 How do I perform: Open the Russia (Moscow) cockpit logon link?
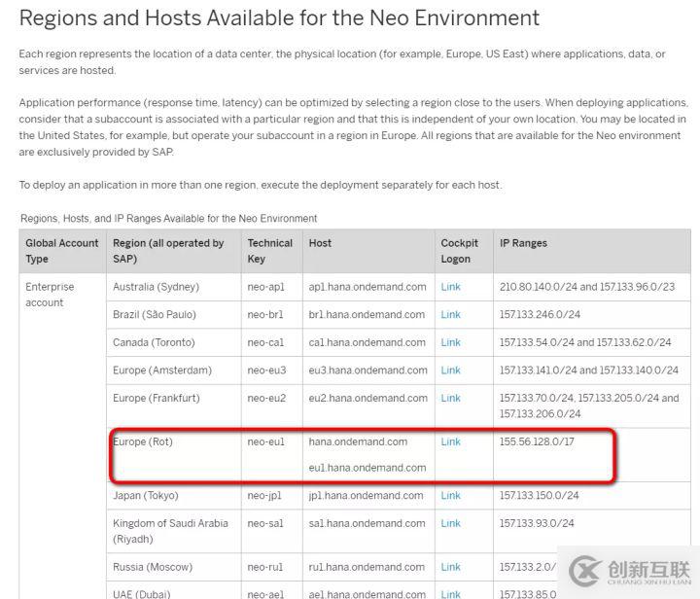(x=450, y=567)
